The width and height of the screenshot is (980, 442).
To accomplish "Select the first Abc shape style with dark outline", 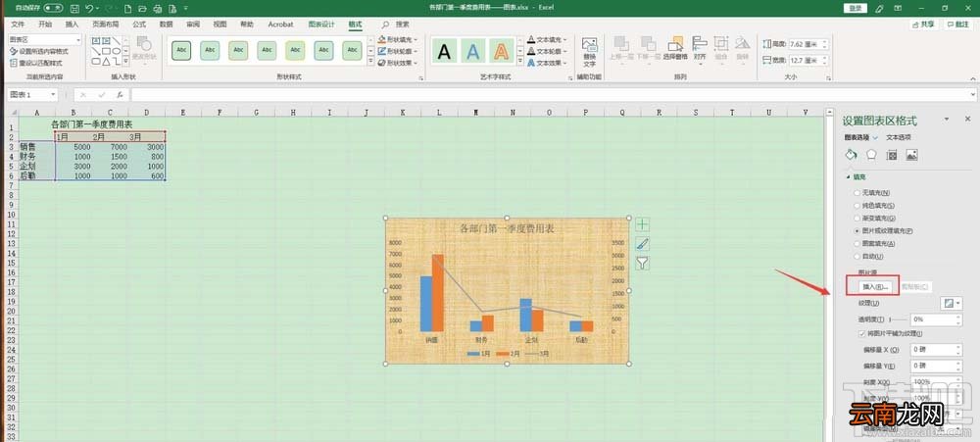I will 181,51.
